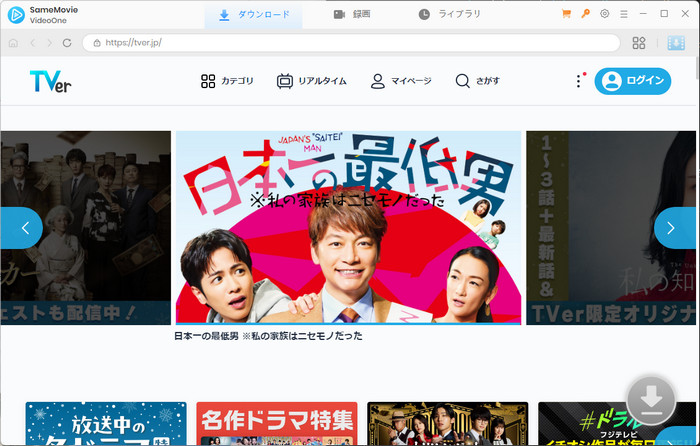
Task: Show previous carousel banner
Action: 22,228
